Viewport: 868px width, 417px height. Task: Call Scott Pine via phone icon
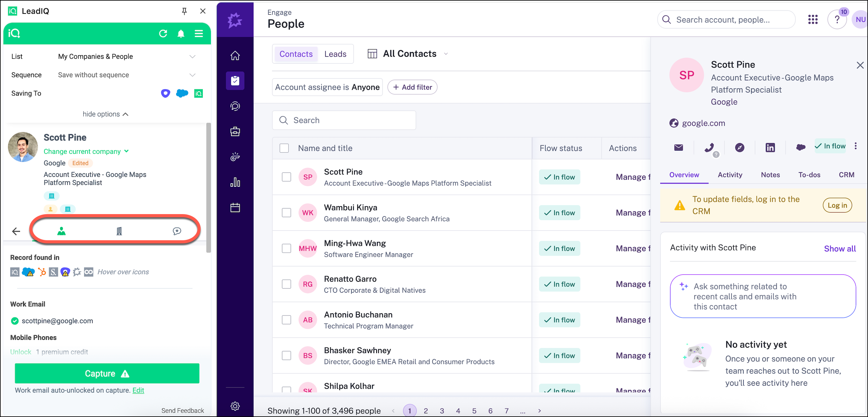coord(709,148)
